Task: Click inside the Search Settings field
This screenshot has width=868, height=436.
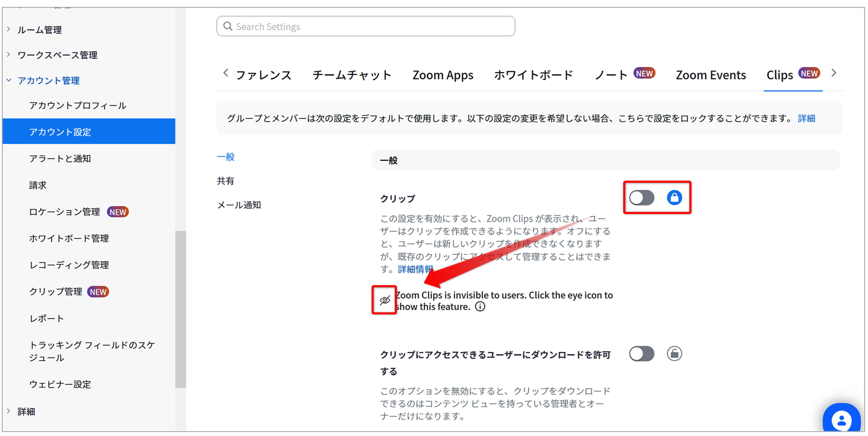Action: point(371,26)
